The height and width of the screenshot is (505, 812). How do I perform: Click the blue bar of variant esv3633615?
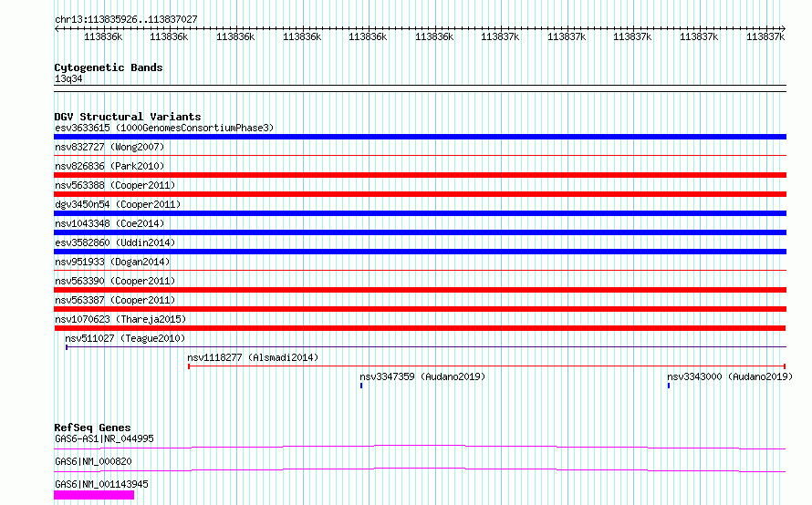[x=420, y=137]
